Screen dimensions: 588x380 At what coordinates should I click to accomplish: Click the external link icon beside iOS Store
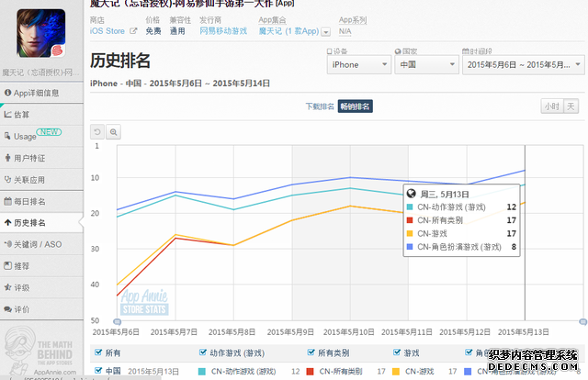pos(133,30)
